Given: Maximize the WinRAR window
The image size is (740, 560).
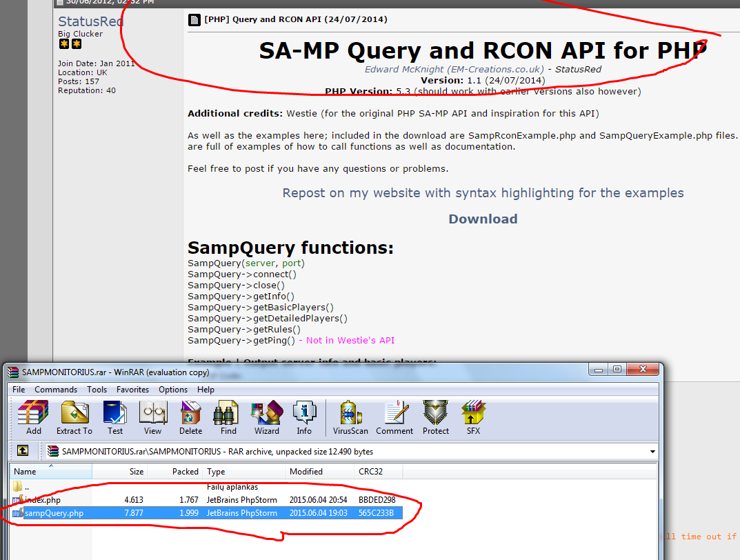Looking at the screenshot, I should pyautogui.click(x=617, y=370).
